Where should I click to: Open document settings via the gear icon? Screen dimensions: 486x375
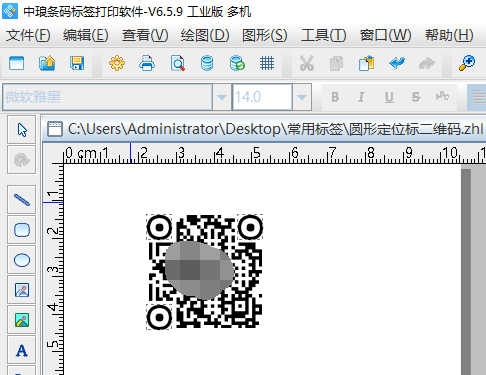[x=117, y=63]
